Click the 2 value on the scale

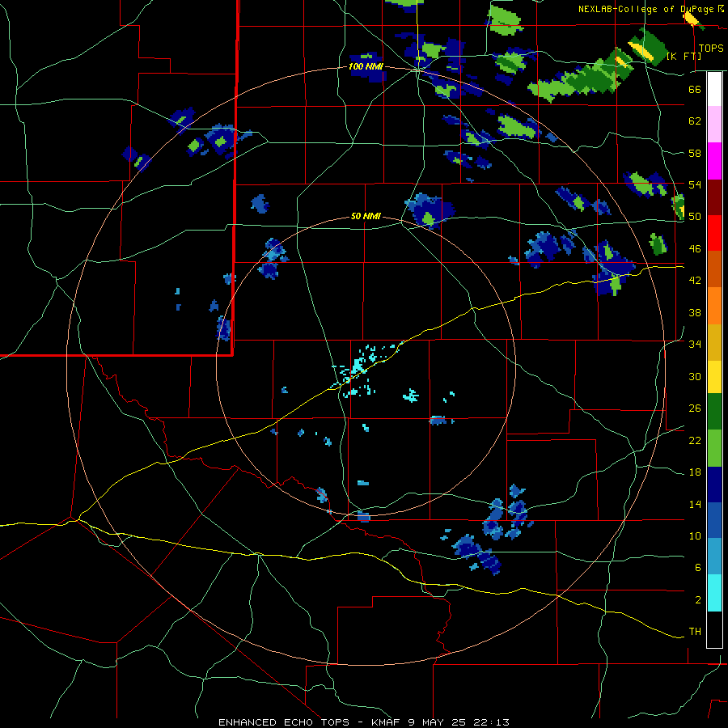pos(698,600)
